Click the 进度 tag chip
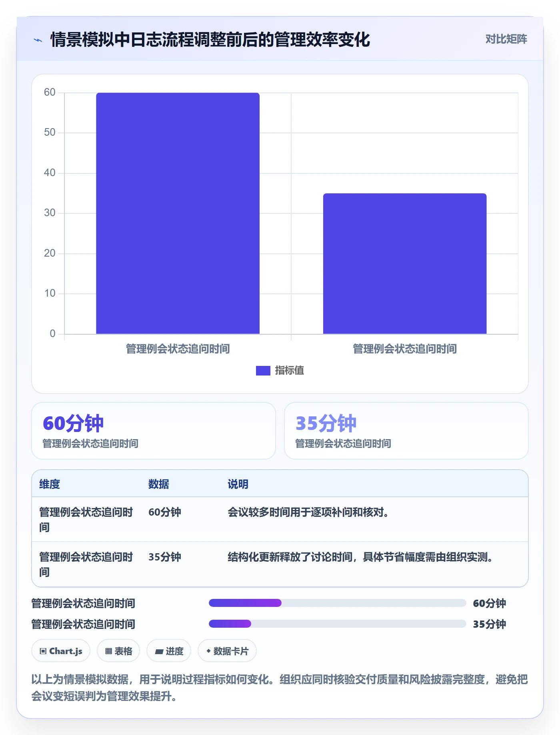The image size is (560, 735). pyautogui.click(x=169, y=651)
